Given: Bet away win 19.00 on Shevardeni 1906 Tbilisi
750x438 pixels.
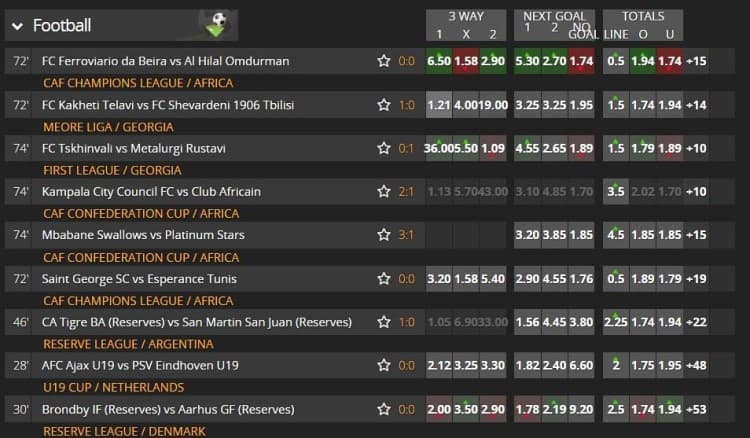Looking at the screenshot, I should pyautogui.click(x=493, y=105).
